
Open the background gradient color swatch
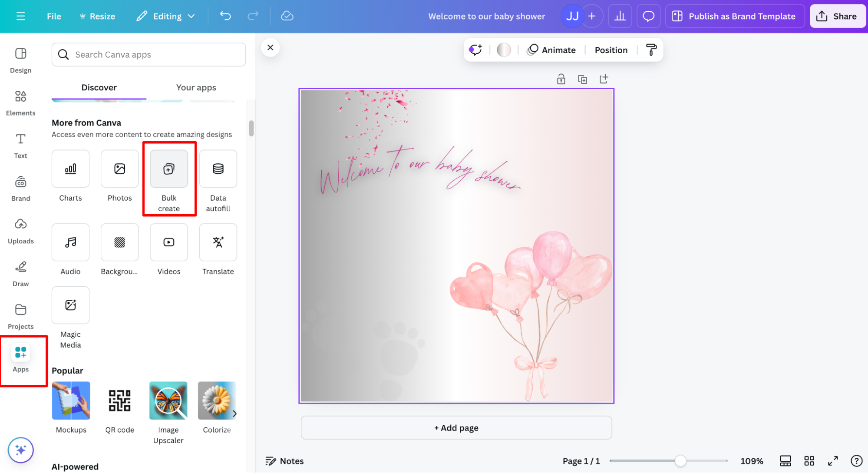504,50
